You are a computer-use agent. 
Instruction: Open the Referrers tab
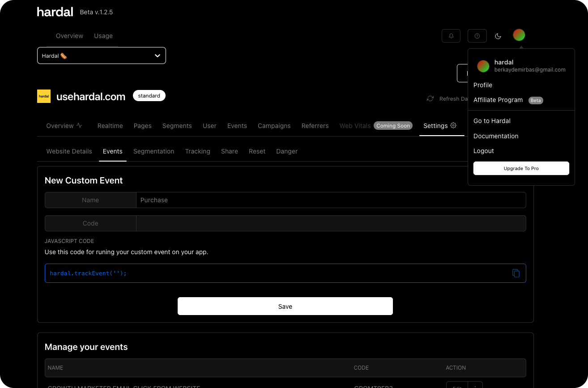click(x=315, y=126)
